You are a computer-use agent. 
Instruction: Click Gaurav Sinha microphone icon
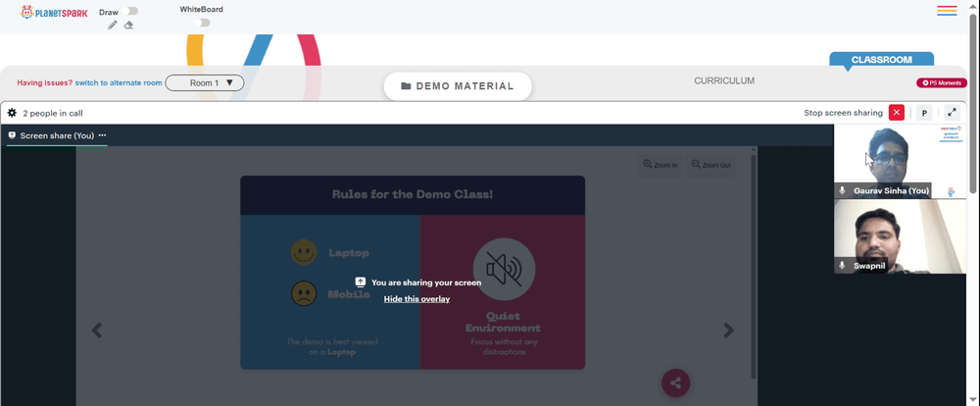coord(843,190)
